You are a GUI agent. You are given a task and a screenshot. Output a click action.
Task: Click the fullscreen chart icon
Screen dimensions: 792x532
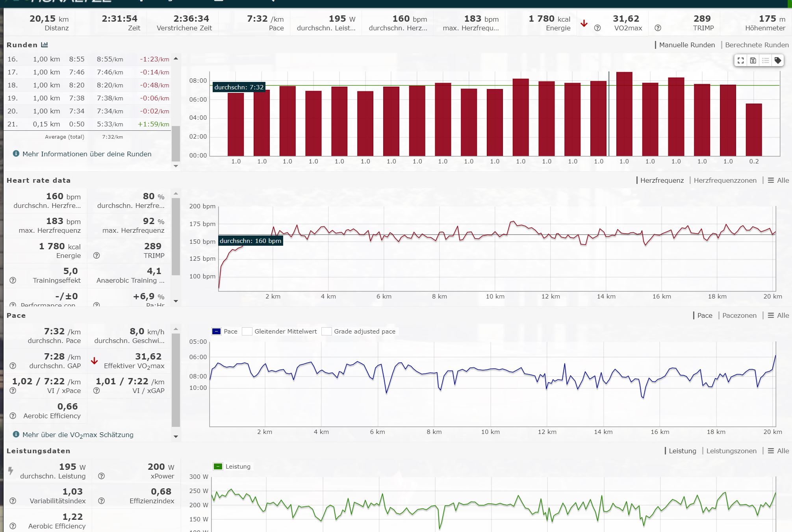(x=741, y=61)
